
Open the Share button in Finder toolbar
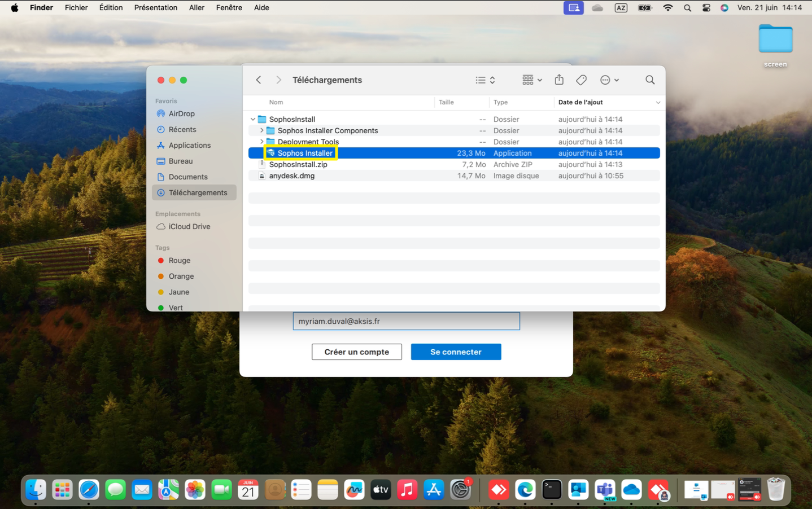[x=559, y=80]
